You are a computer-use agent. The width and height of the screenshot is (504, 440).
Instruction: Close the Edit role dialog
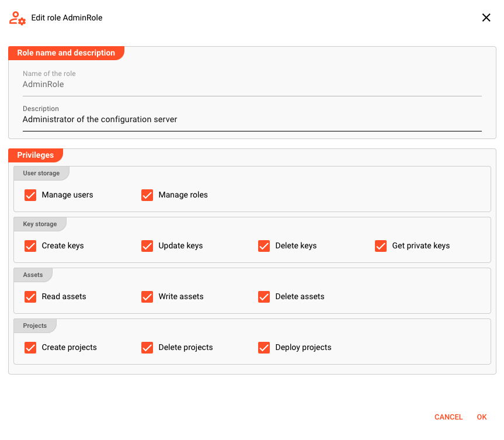486,18
